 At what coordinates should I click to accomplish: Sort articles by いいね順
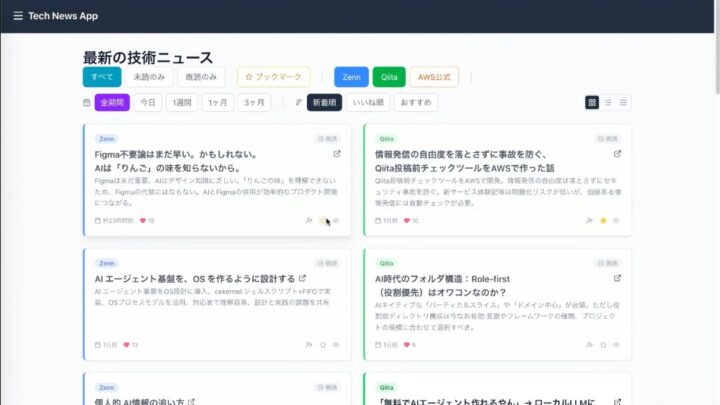point(369,102)
